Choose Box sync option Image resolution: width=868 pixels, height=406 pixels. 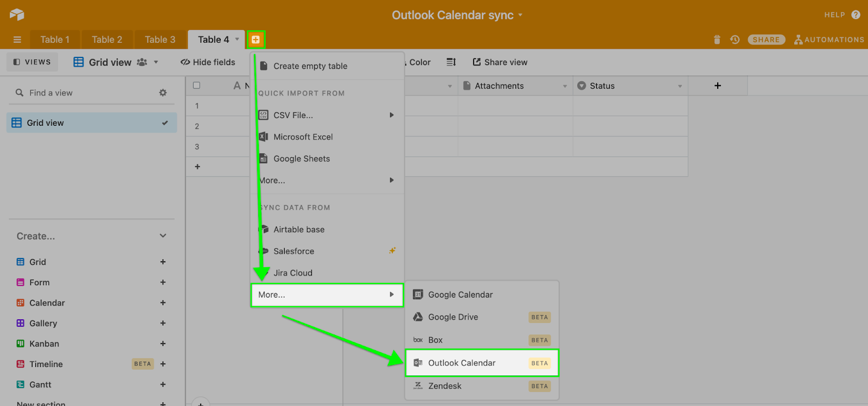click(482, 340)
